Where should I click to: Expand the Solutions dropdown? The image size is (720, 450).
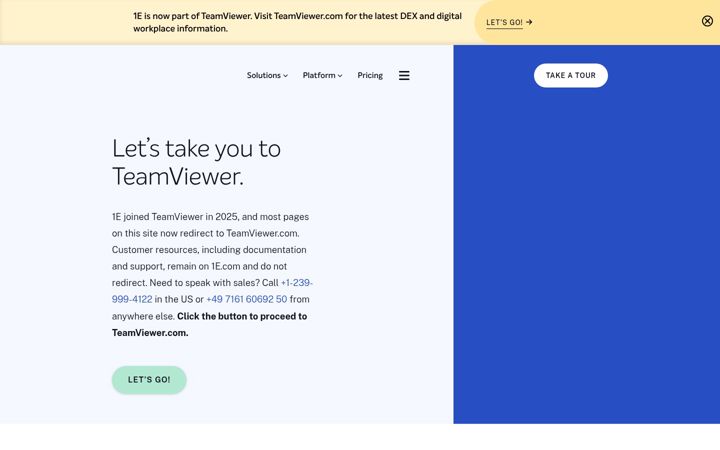click(x=267, y=75)
